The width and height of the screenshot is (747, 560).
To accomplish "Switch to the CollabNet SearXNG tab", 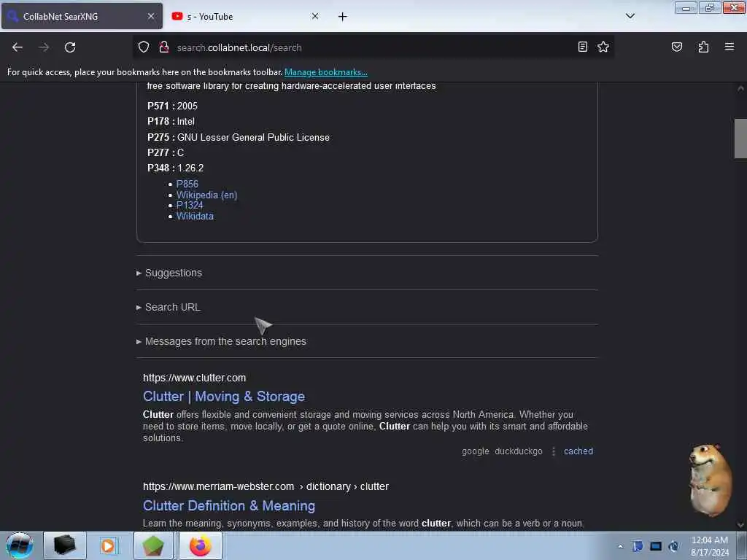I will click(x=82, y=16).
